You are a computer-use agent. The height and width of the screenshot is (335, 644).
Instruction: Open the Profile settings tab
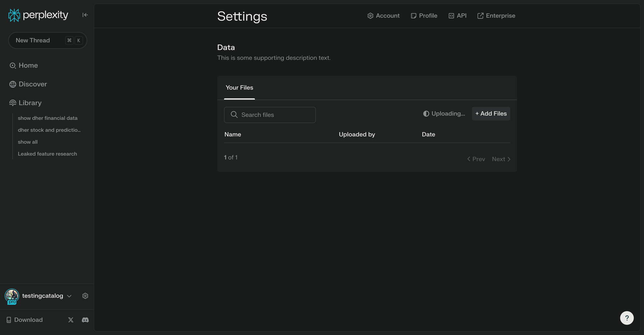tap(424, 16)
